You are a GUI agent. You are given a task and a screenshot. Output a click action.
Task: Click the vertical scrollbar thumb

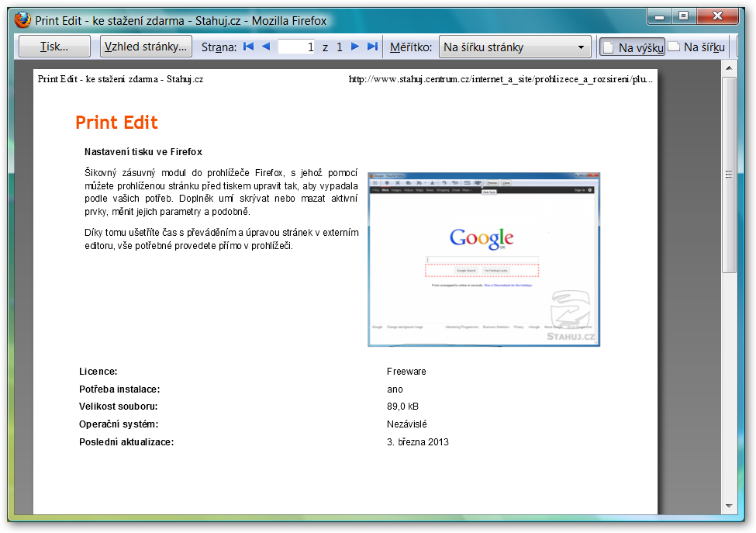click(x=729, y=175)
